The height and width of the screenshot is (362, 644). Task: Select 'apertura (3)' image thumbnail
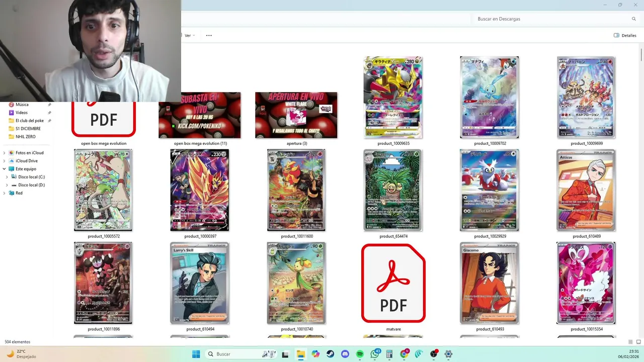tap(296, 115)
